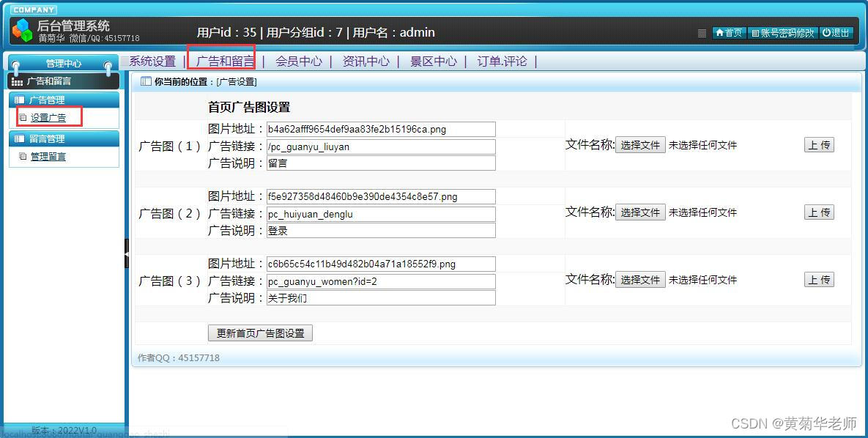This screenshot has height=438, width=868.
Task: Click the icon beside 设置广告
Action: coord(23,117)
